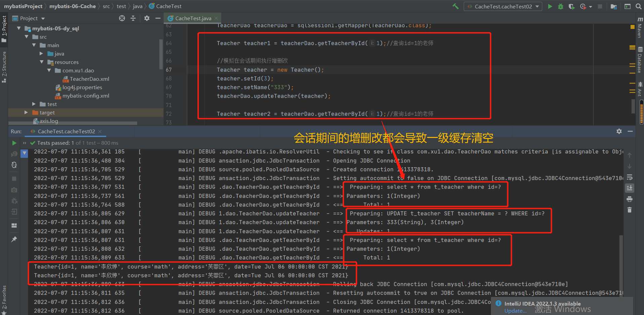Toggle Scroll to End of console
Viewport: 644px width, 315px height.
coord(630,188)
